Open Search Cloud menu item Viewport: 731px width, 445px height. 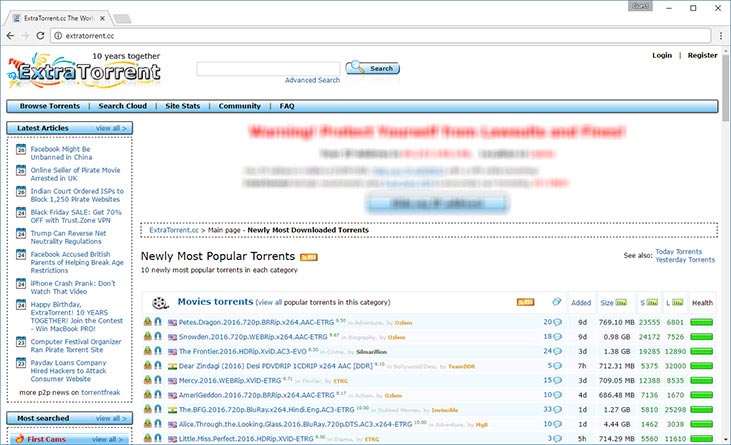(123, 106)
